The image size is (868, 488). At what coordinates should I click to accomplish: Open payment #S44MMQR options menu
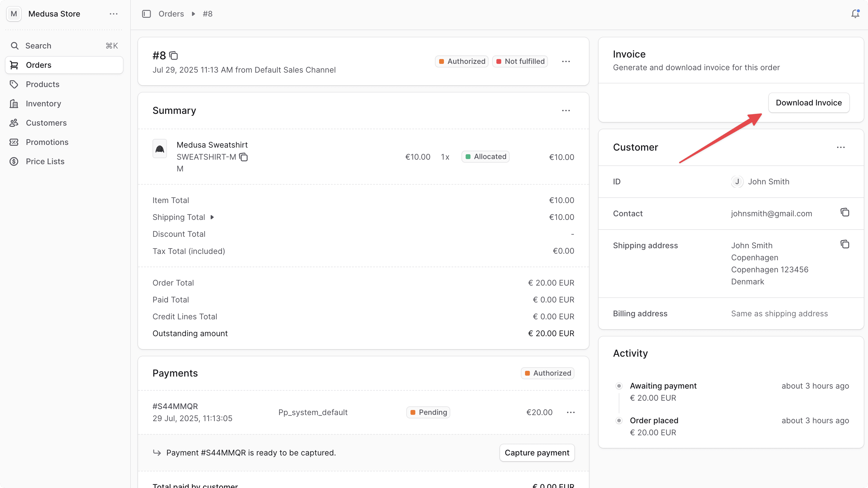pos(571,412)
